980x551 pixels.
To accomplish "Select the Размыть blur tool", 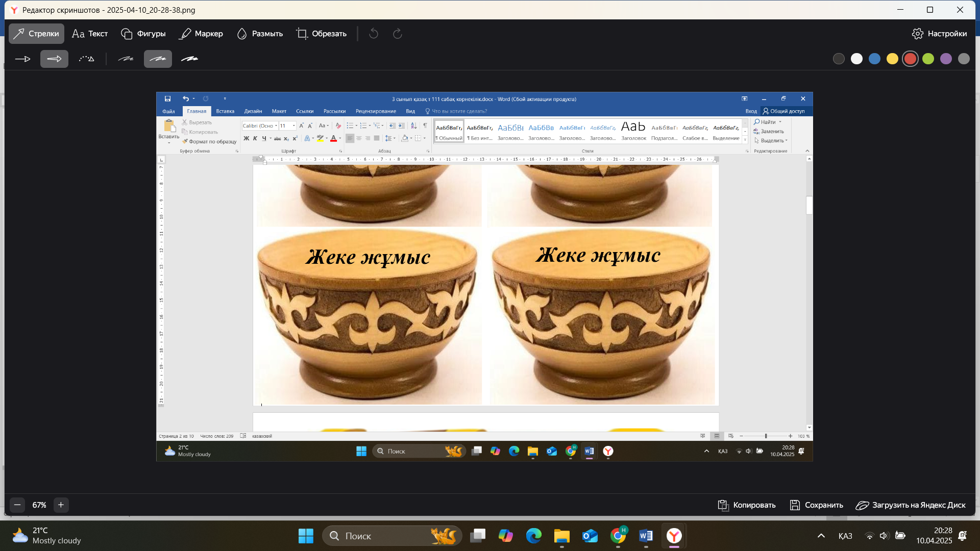I will pyautogui.click(x=260, y=34).
